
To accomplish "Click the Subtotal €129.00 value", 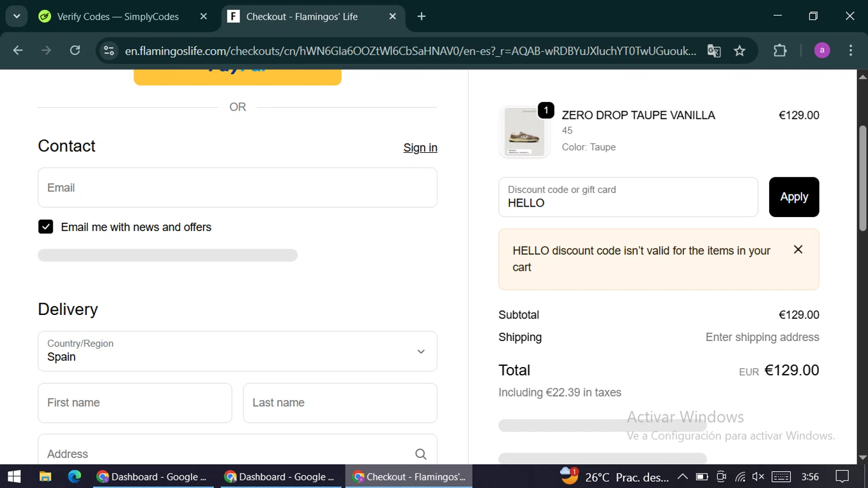I will (799, 315).
